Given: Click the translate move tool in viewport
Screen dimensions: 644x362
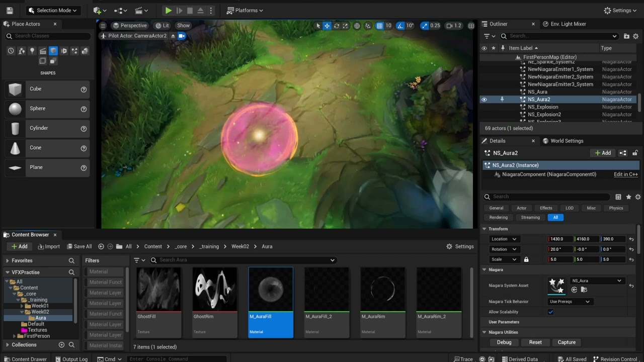Looking at the screenshot, I should pos(327,26).
